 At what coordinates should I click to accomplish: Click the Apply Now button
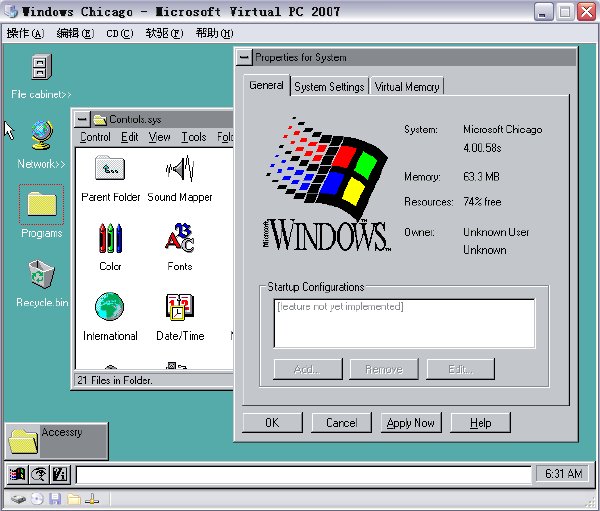pos(411,423)
